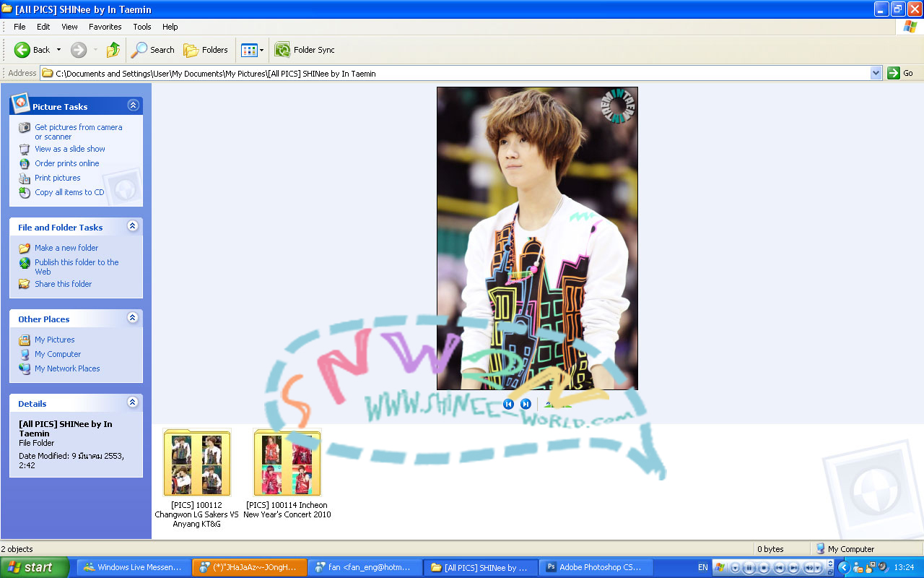Click the Order prints online globe icon
The image size is (924, 578).
pos(25,163)
